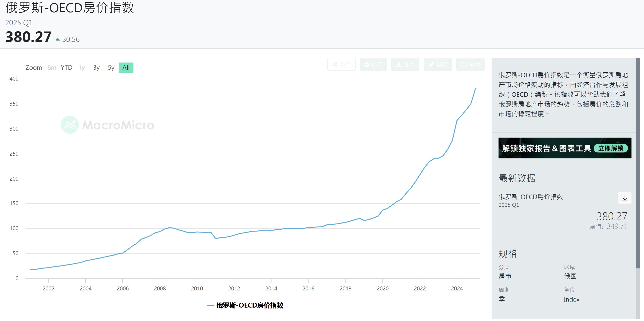Click the pencil 制图 chart-maker button
This screenshot has width=644, height=321.
(438, 64)
